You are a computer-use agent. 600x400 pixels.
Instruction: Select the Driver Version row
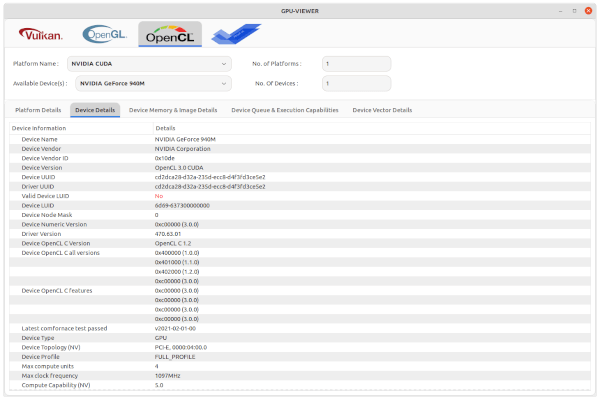pos(300,234)
